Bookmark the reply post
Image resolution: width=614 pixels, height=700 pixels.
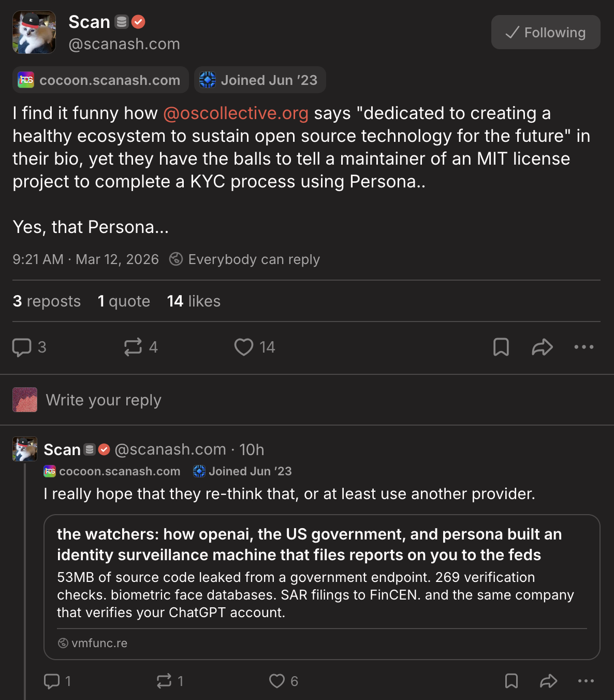[x=511, y=681]
